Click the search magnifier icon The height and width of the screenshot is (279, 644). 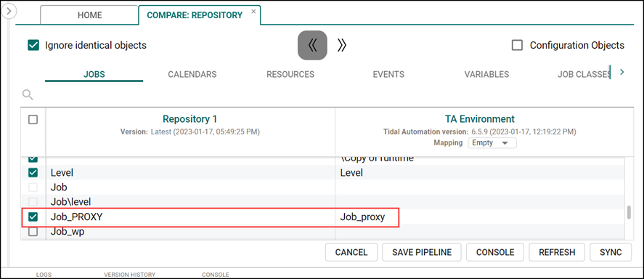(x=28, y=95)
